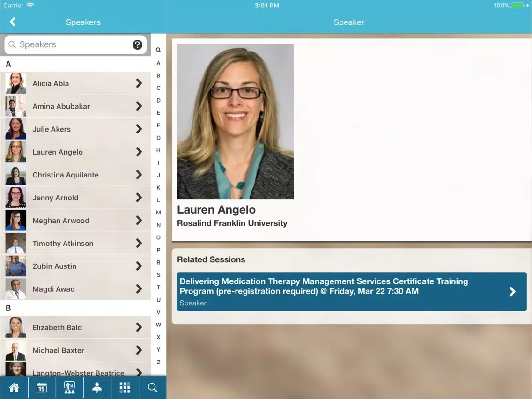Image resolution: width=532 pixels, height=399 pixels.
Task: Jump to letter P in index
Action: (158, 250)
